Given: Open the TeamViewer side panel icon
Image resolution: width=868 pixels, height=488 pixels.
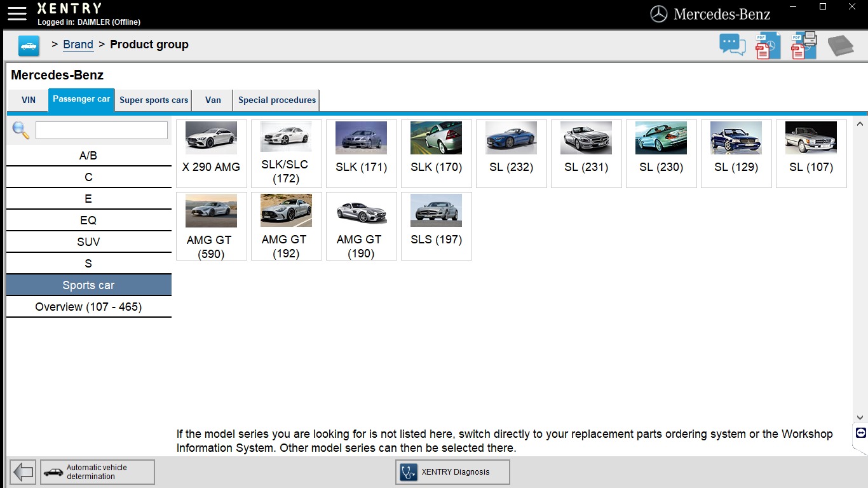Looking at the screenshot, I should click(x=860, y=433).
